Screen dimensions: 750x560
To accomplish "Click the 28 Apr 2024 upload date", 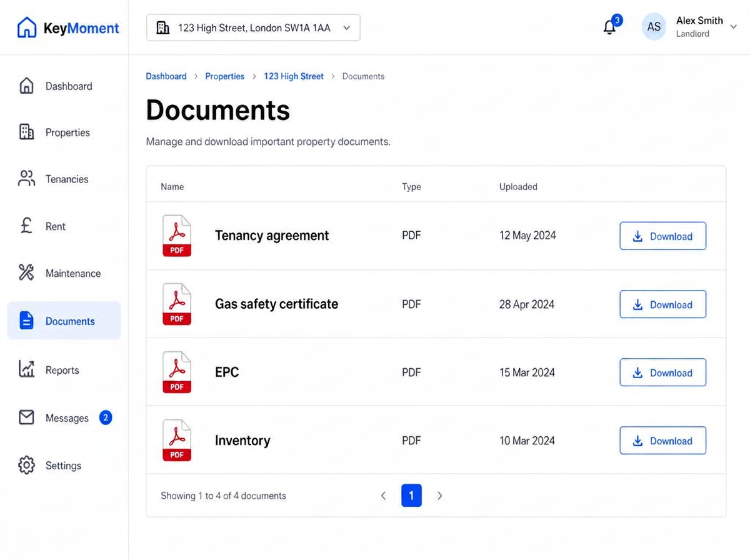I will pos(527,304).
